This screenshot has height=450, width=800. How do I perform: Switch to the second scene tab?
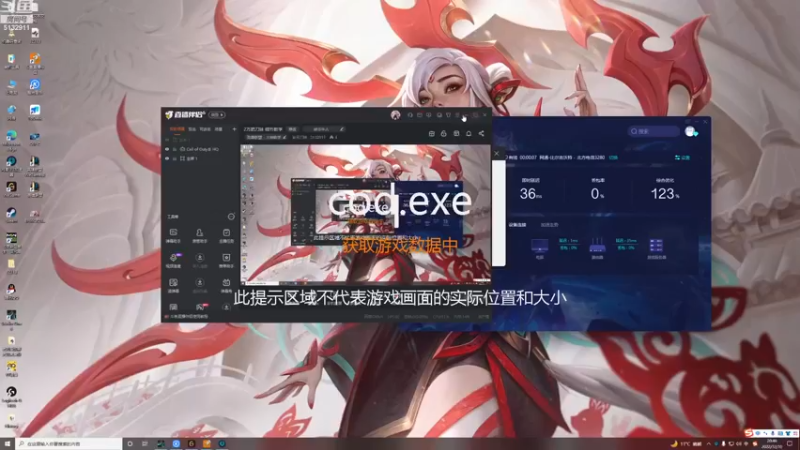pyautogui.click(x=192, y=130)
